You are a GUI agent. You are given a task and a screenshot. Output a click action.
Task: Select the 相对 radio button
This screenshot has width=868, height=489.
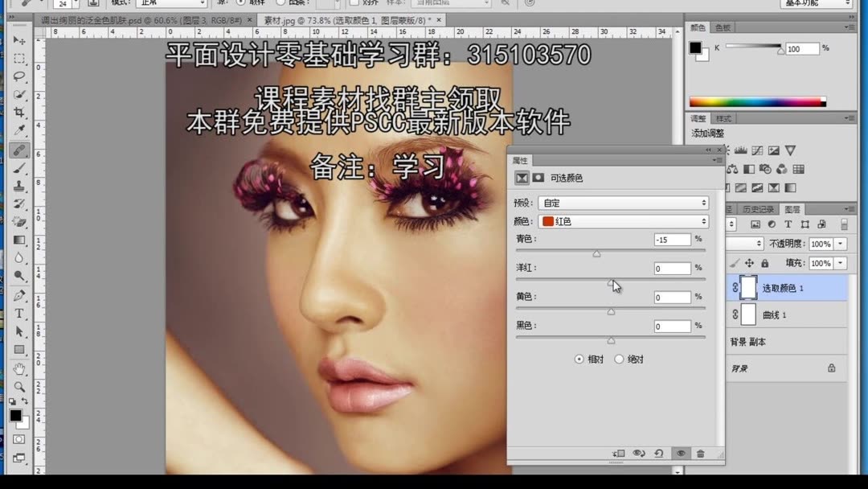[581, 358]
